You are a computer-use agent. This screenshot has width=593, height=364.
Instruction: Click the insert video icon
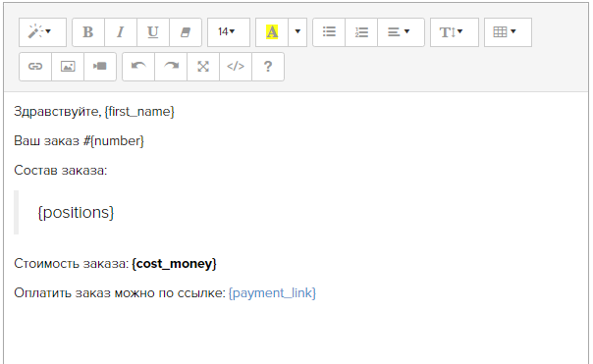pyautogui.click(x=100, y=67)
